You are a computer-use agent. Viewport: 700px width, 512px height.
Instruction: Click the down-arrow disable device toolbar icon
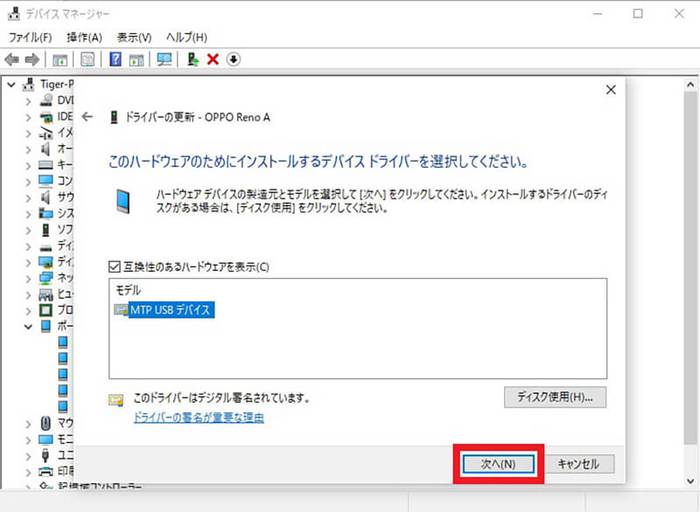coord(233,59)
